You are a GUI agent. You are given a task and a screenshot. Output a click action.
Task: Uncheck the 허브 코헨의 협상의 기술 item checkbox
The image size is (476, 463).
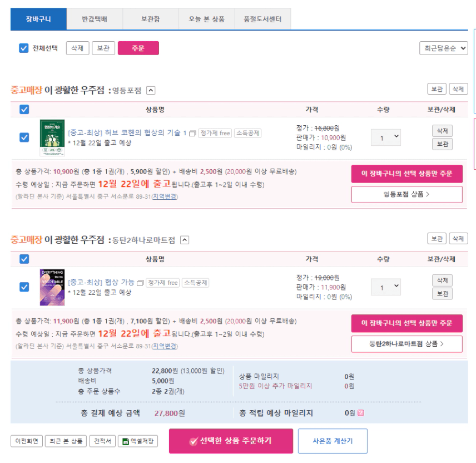(24, 137)
